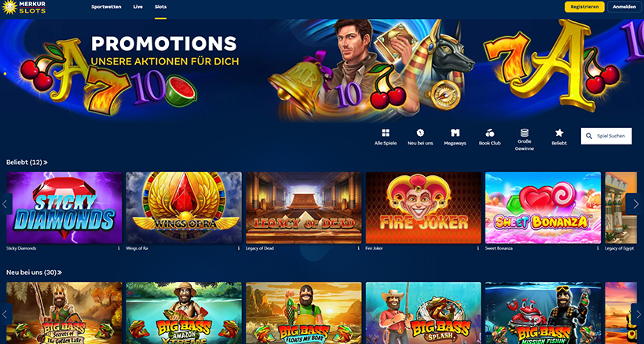The image size is (644, 344).
Task: Switch to the Live tab
Action: tap(138, 7)
